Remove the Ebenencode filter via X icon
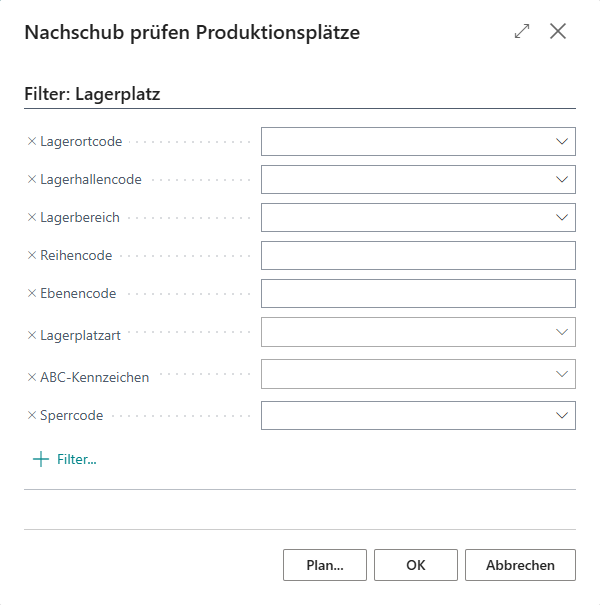600x605 pixels. [32, 293]
